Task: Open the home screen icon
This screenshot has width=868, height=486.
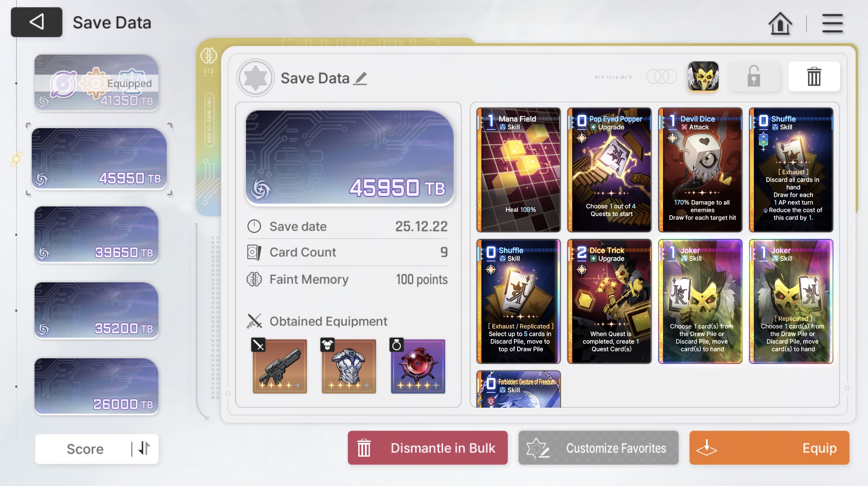Action: pyautogui.click(x=780, y=23)
